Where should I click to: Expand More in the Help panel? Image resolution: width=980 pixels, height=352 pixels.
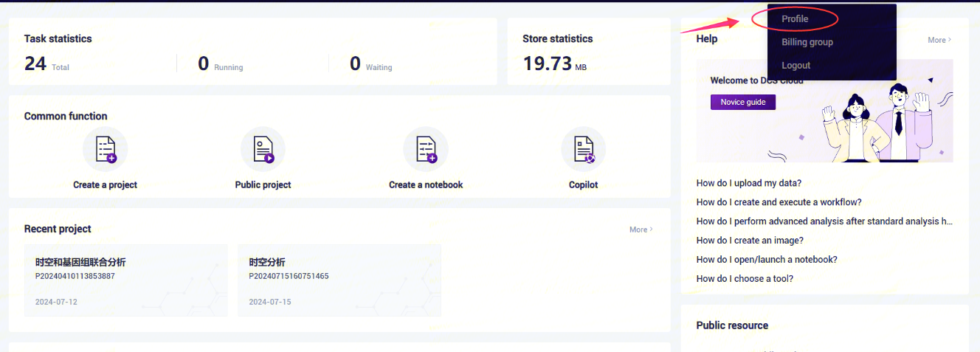point(939,40)
